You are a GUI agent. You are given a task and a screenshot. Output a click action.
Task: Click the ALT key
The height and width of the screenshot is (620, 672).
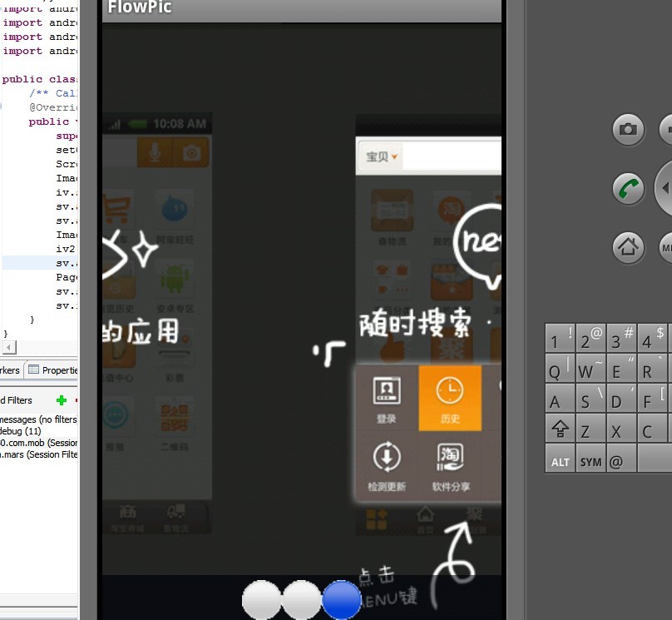point(560,458)
